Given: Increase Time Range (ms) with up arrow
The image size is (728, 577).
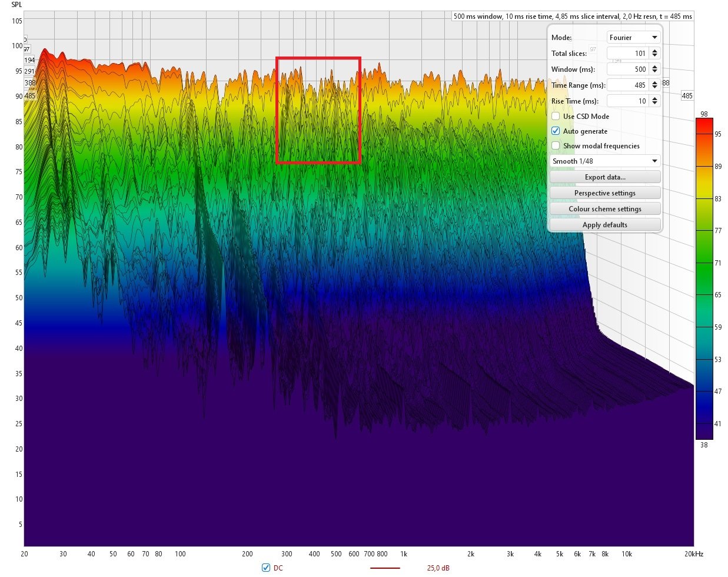Looking at the screenshot, I should (654, 82).
